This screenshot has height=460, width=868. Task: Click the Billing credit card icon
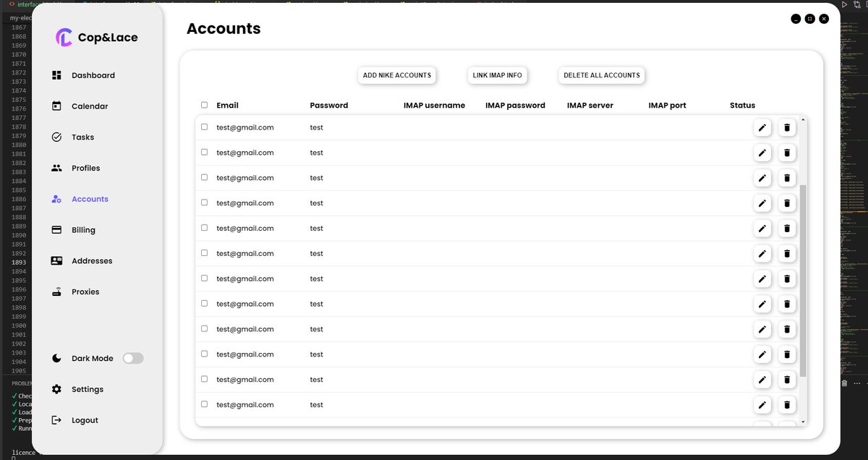click(56, 230)
